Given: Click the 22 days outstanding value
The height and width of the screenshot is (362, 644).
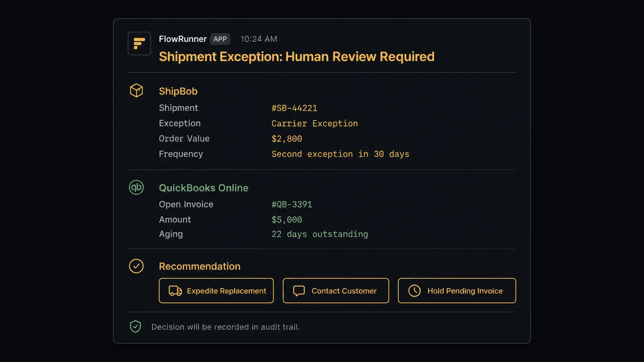Looking at the screenshot, I should coord(320,234).
